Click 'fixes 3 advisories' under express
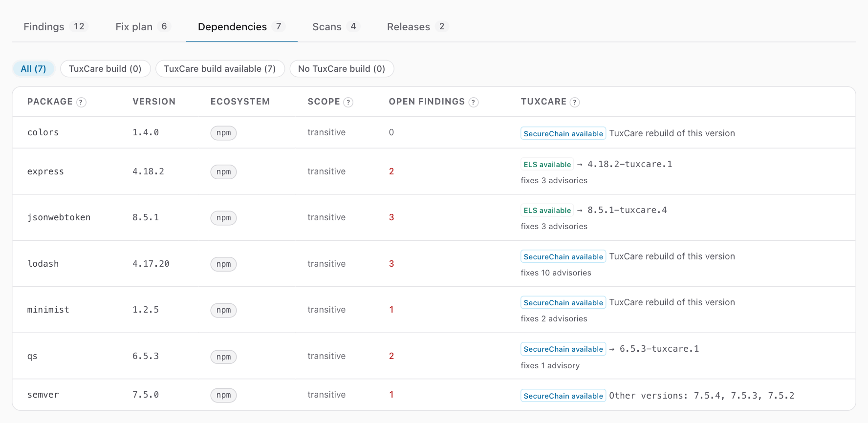The image size is (868, 423). (x=554, y=180)
